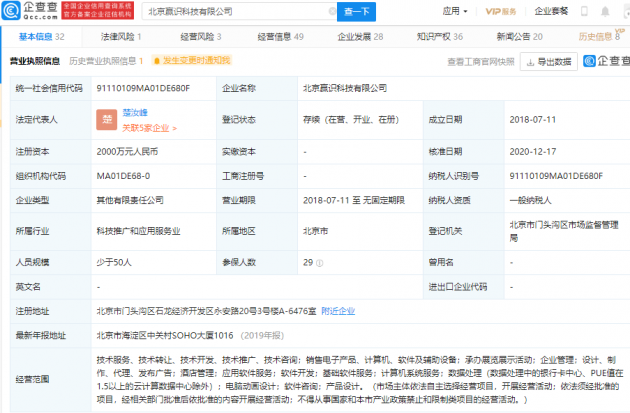630x413 pixels.
Task: Open notifications bell icon
Action: coord(605,12)
